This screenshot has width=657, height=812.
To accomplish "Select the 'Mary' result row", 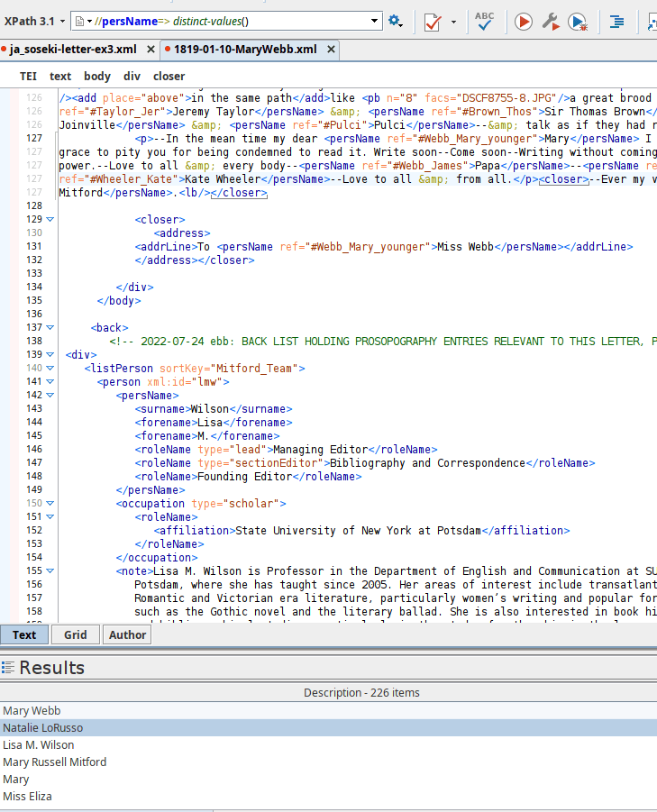I will coord(328,779).
